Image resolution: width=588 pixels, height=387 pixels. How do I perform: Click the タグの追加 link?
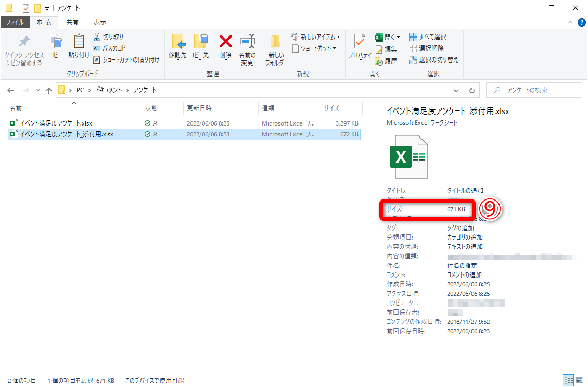point(462,228)
